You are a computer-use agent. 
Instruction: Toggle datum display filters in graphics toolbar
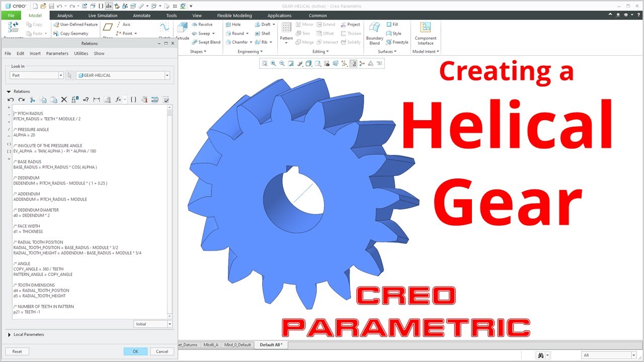[x=345, y=63]
